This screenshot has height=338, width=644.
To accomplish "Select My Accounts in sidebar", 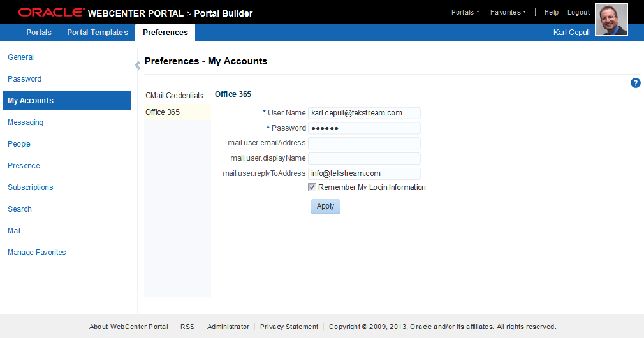I will coord(67,101).
